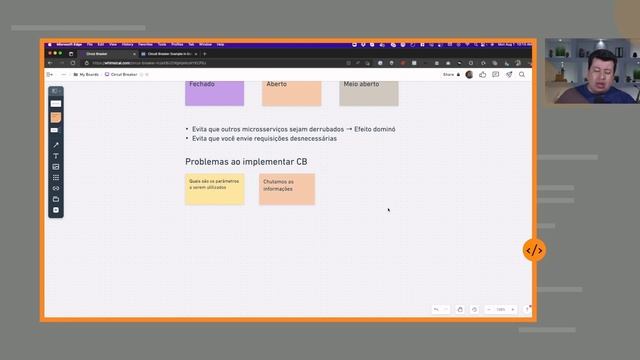Open the History menu in menu bar
Screen dimensions: 640x360
click(127, 44)
